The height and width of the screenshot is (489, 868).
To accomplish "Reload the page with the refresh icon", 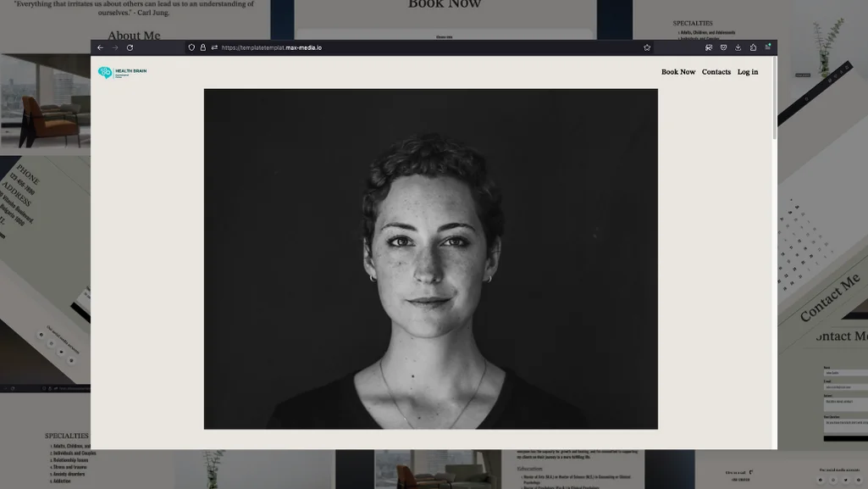I will (130, 47).
